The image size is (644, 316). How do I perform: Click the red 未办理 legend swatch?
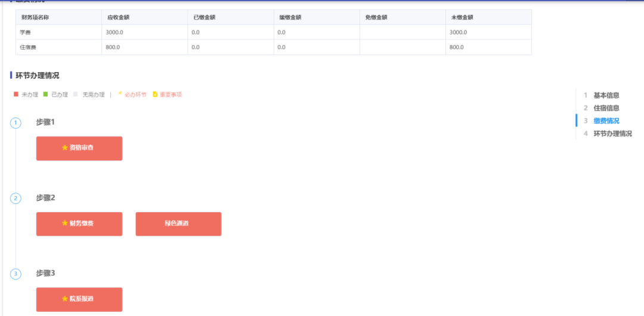(x=16, y=94)
